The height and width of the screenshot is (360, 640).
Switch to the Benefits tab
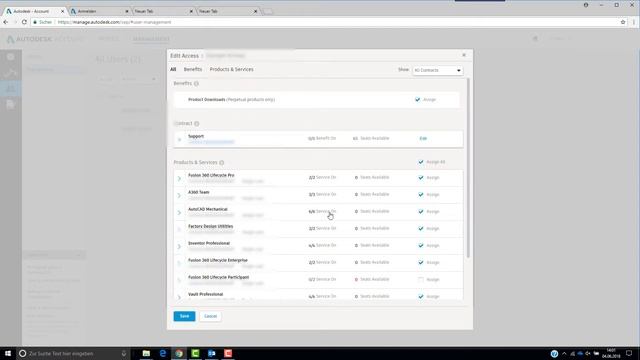tap(193, 69)
